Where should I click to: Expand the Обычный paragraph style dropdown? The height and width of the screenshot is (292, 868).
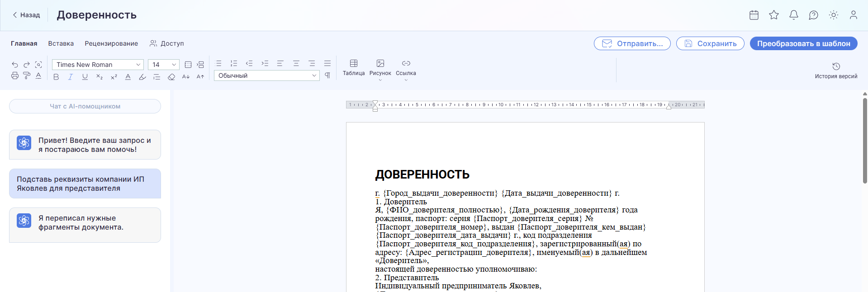(x=267, y=75)
